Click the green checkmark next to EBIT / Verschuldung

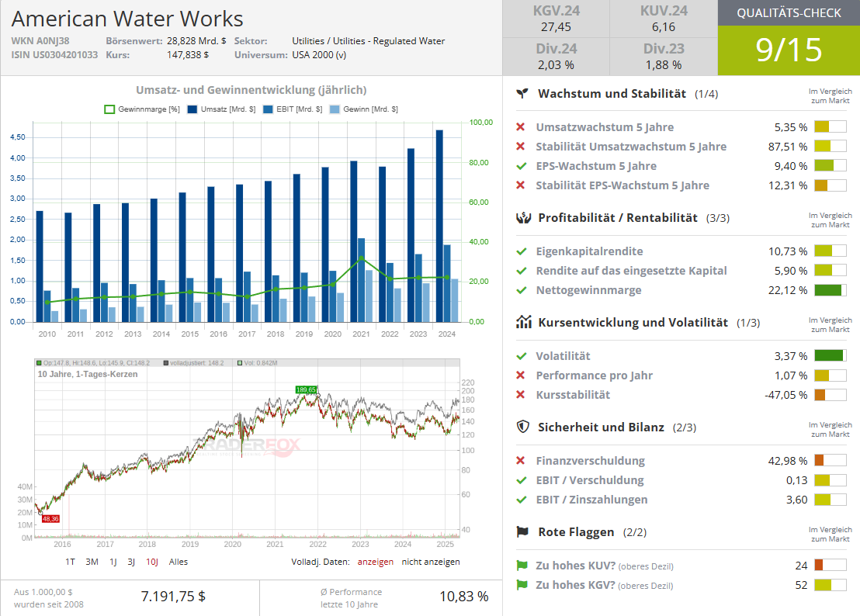point(521,480)
